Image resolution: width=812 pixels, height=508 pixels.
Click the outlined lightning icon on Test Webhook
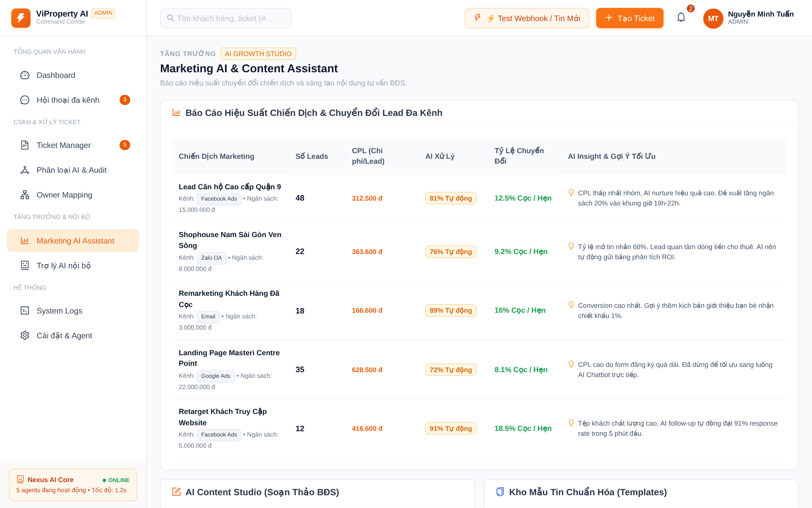coord(477,17)
